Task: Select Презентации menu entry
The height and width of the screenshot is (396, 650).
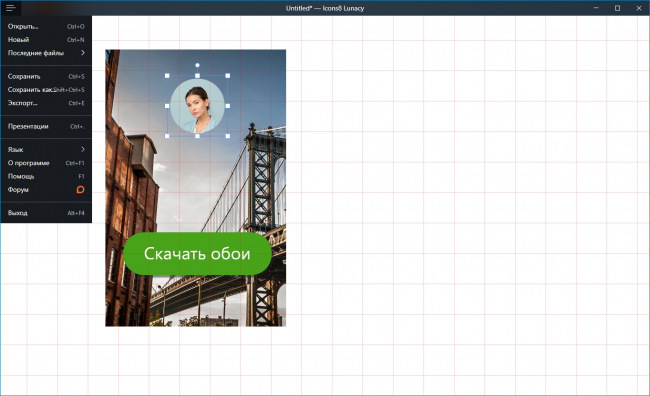Action: 46,126
